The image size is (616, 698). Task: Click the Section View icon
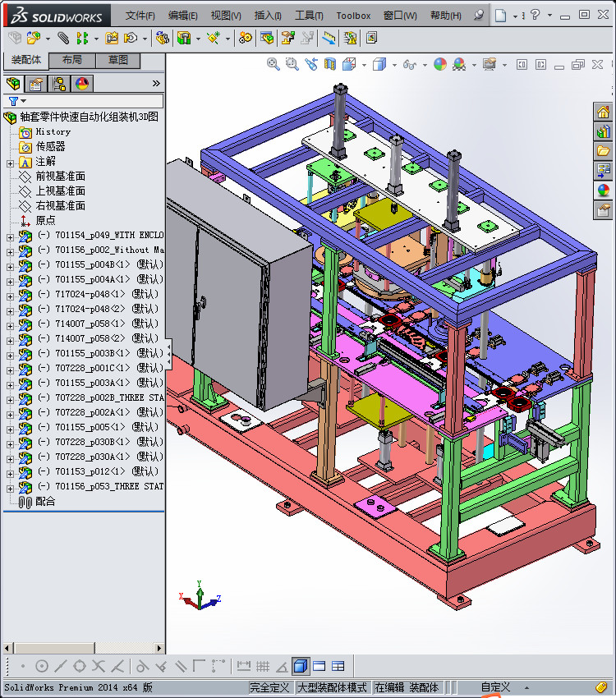pos(330,65)
